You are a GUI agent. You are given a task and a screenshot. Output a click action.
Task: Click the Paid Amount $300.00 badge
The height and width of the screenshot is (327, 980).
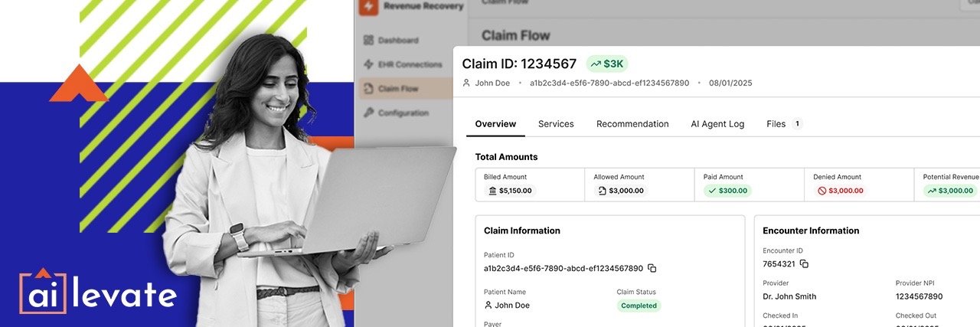click(x=727, y=191)
